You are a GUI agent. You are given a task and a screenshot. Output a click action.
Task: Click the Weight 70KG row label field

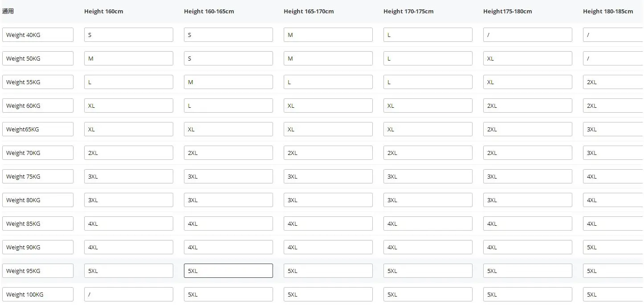38,153
